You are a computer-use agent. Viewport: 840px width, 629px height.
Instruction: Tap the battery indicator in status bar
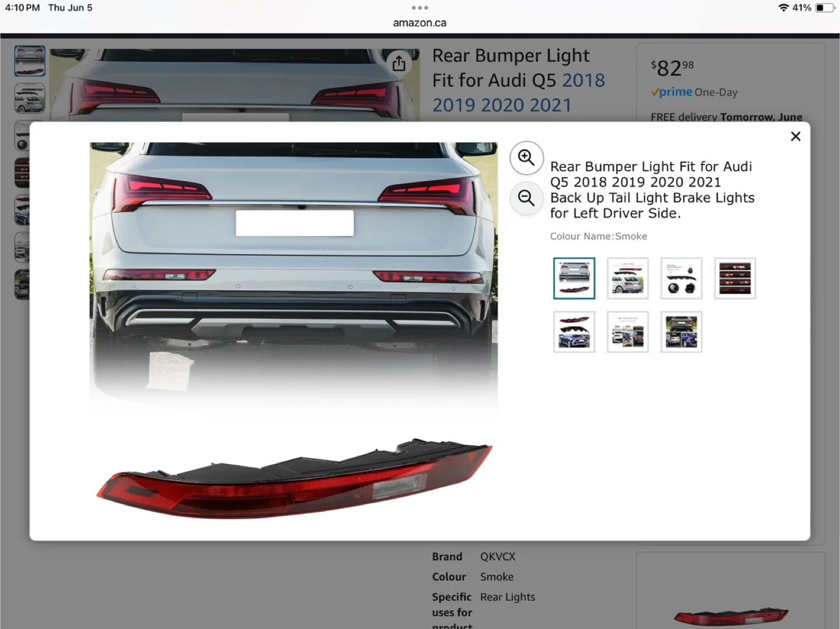[x=825, y=8]
